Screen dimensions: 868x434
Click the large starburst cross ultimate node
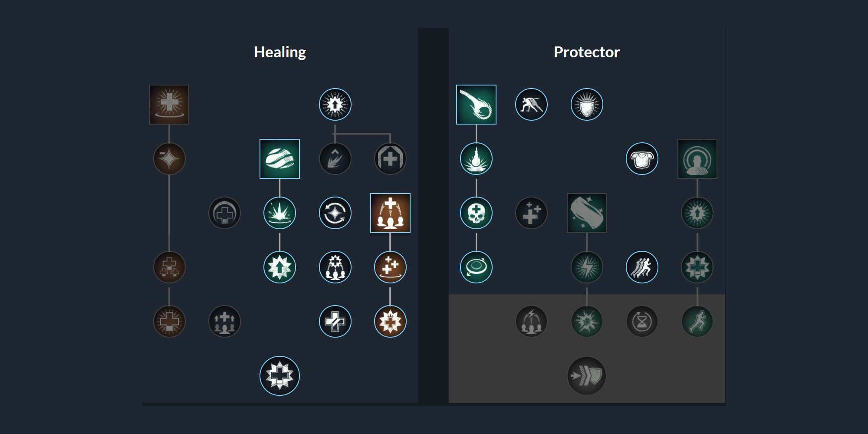[279, 376]
